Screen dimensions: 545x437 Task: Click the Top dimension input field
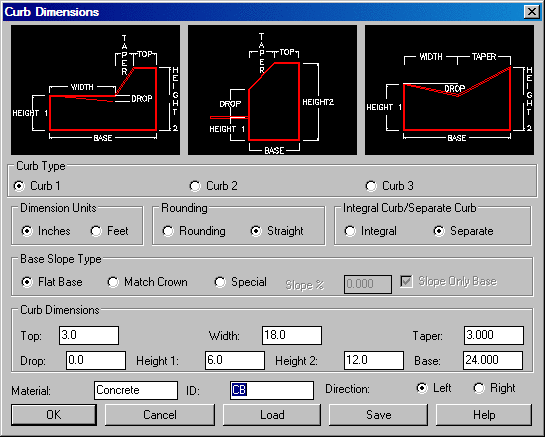[89, 335]
